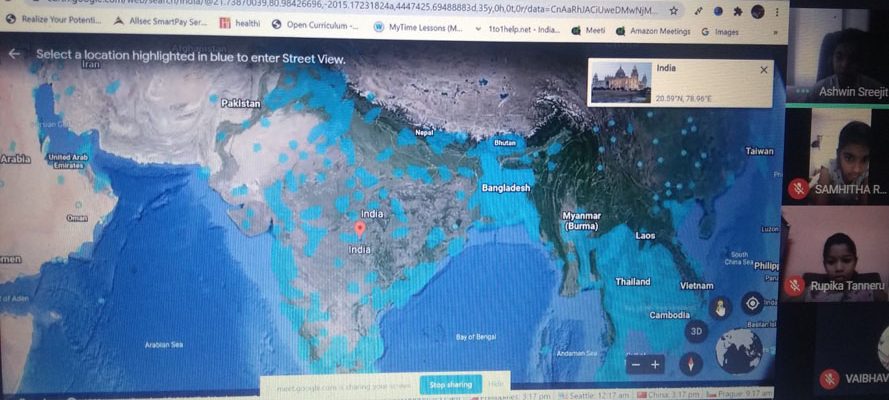Click the Chrome extensions puzzle icon

pos(737,11)
